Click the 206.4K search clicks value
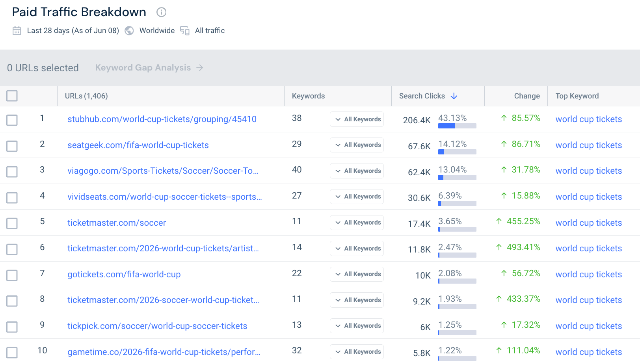 click(x=417, y=121)
